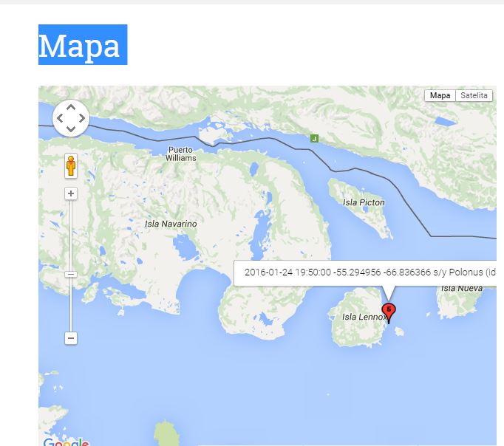Viewport: 504px width, 446px height.
Task: Click the Mapa heading text
Action: (79, 46)
